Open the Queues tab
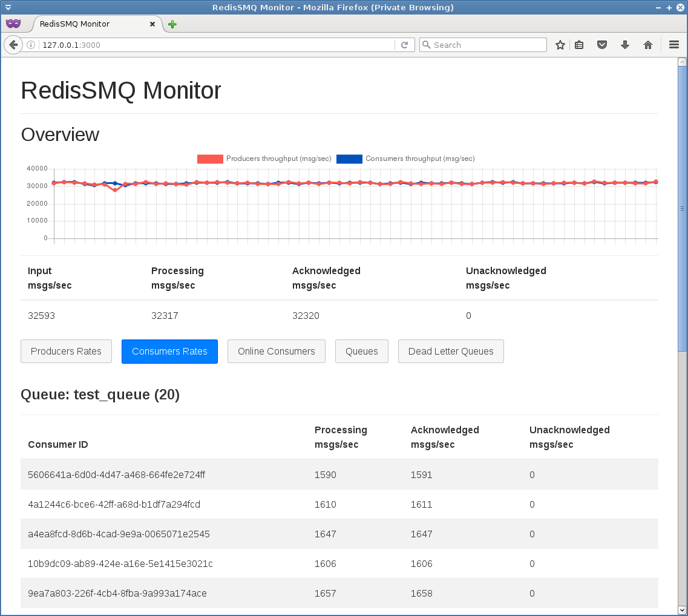Screen dimensions: 688x616 pos(362,352)
